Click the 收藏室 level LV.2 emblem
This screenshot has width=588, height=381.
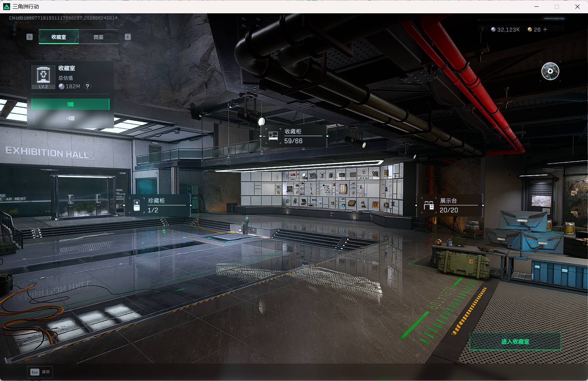click(43, 77)
